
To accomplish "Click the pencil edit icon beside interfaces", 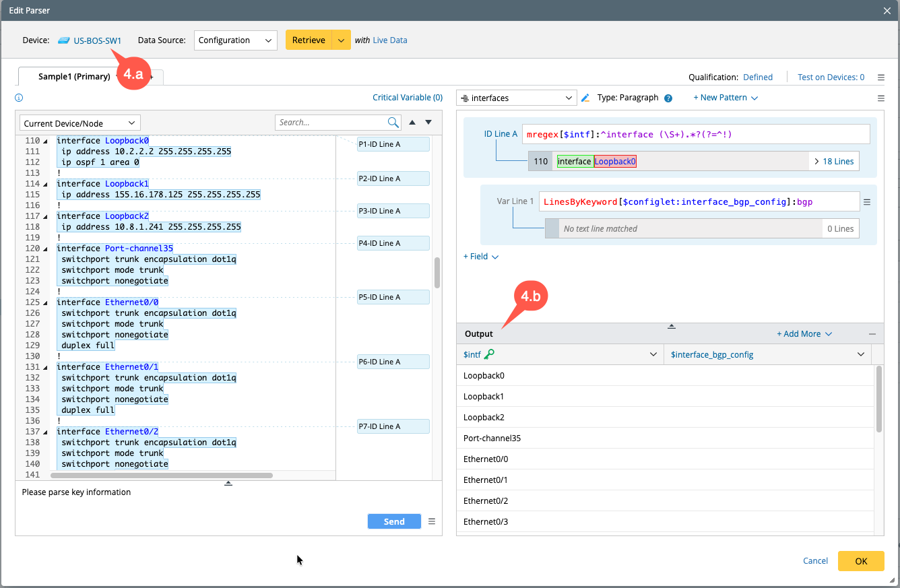I will pyautogui.click(x=585, y=98).
